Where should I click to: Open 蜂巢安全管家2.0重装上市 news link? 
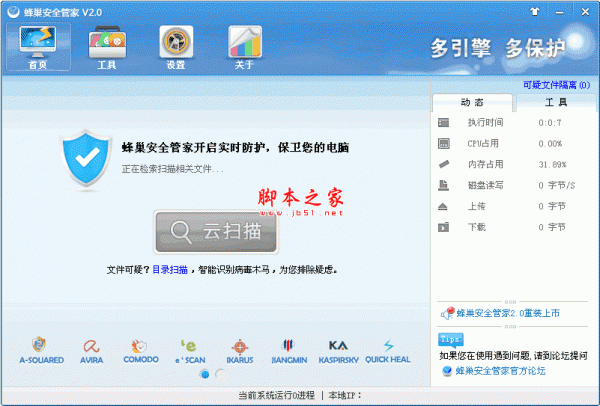(508, 313)
